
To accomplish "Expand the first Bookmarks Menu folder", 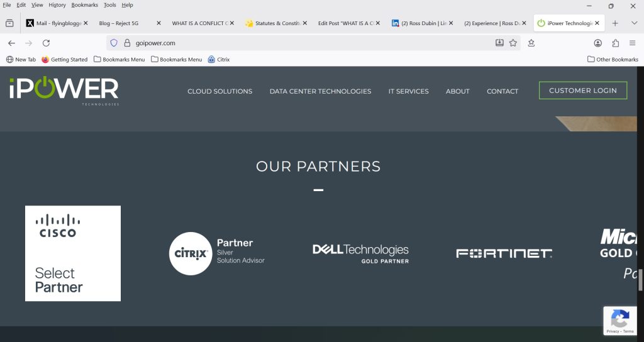I will 119,60.
